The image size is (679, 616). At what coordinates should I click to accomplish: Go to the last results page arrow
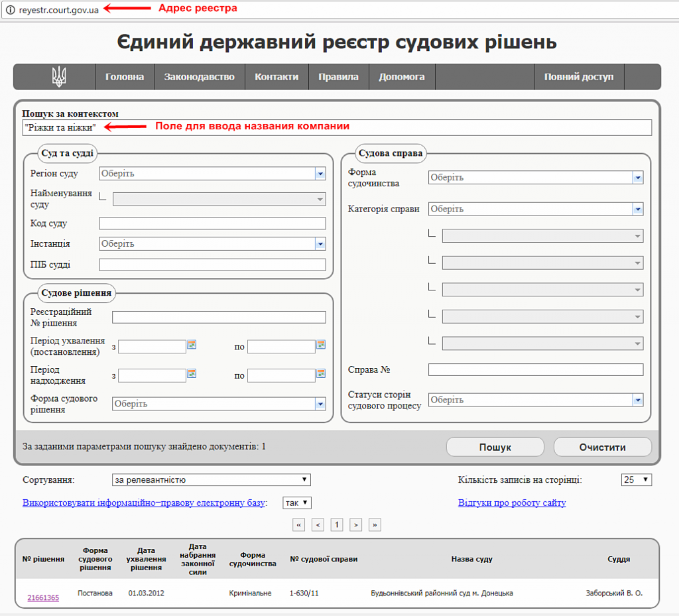[375, 524]
